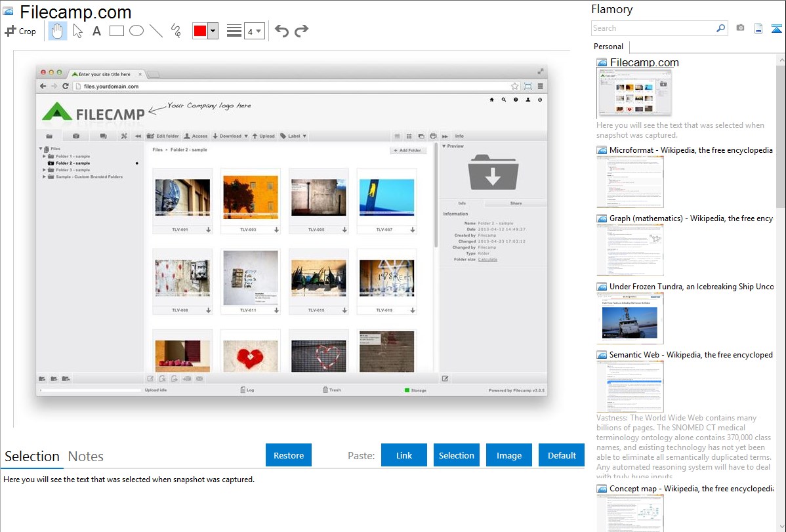Screen dimensions: 786x532
Task: Select the straight line tool
Action: pyautogui.click(x=156, y=31)
